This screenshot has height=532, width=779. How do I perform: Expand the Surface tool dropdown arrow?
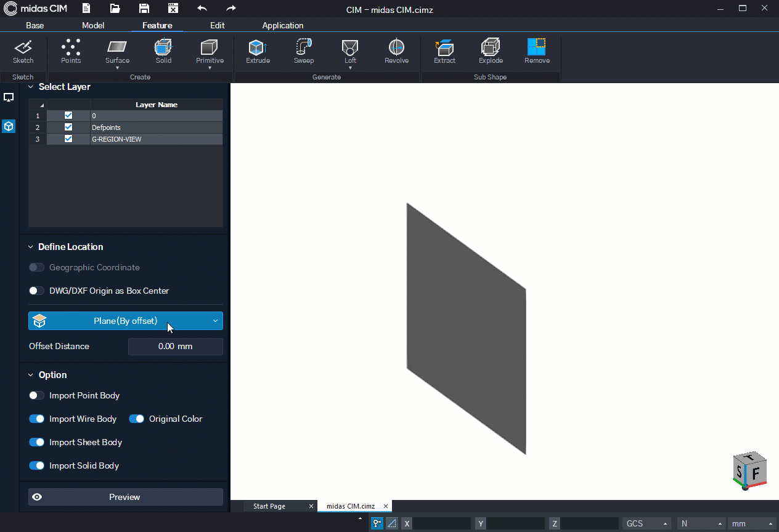click(x=117, y=68)
